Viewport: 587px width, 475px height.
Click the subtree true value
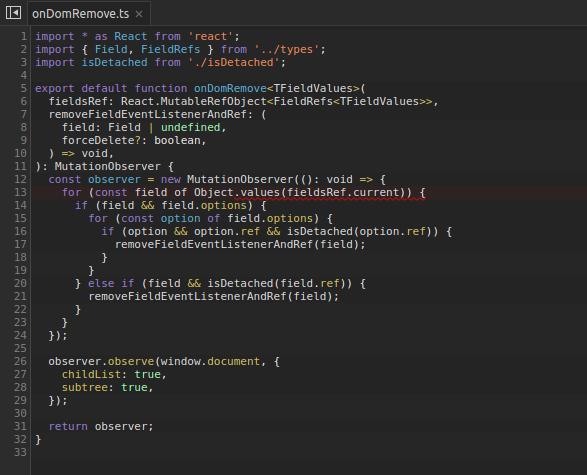[x=134, y=387]
